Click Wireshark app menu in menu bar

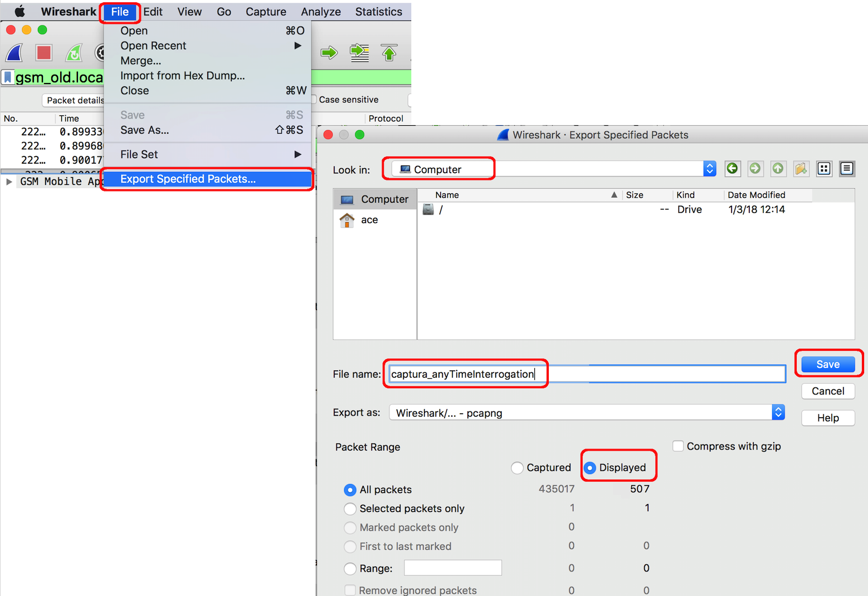[x=69, y=12]
